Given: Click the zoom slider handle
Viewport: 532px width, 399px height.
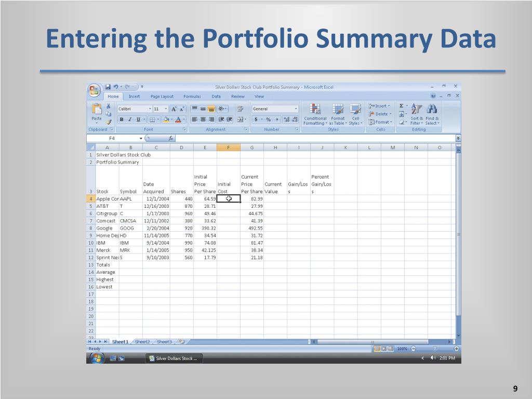Looking at the screenshot, I should pos(435,349).
